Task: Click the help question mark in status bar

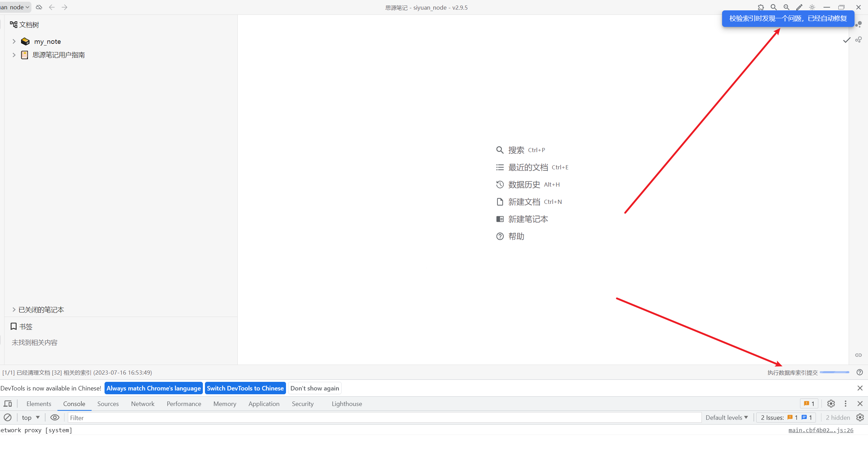Action: (x=859, y=372)
